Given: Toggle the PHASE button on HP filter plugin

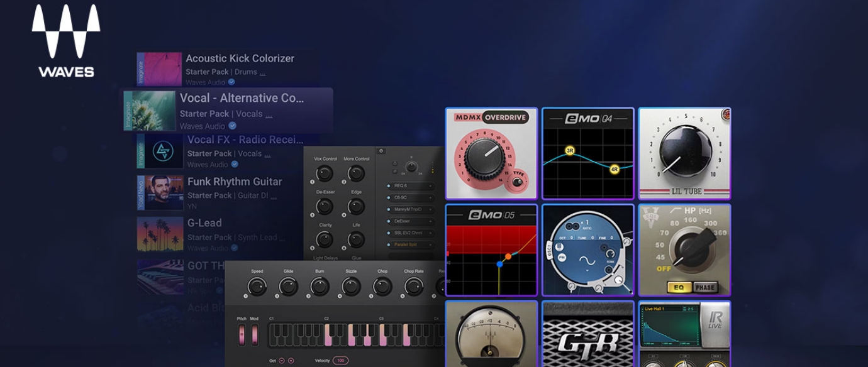Looking at the screenshot, I should click(x=705, y=287).
